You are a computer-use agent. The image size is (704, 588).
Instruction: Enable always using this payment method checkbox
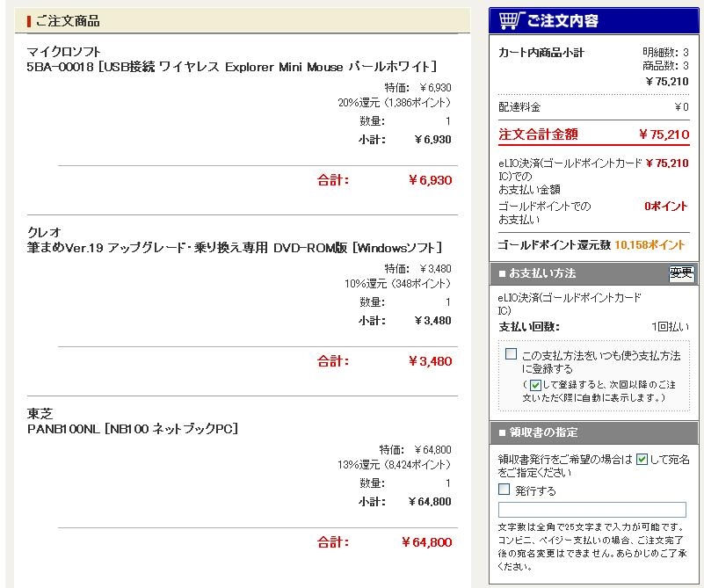(511, 355)
